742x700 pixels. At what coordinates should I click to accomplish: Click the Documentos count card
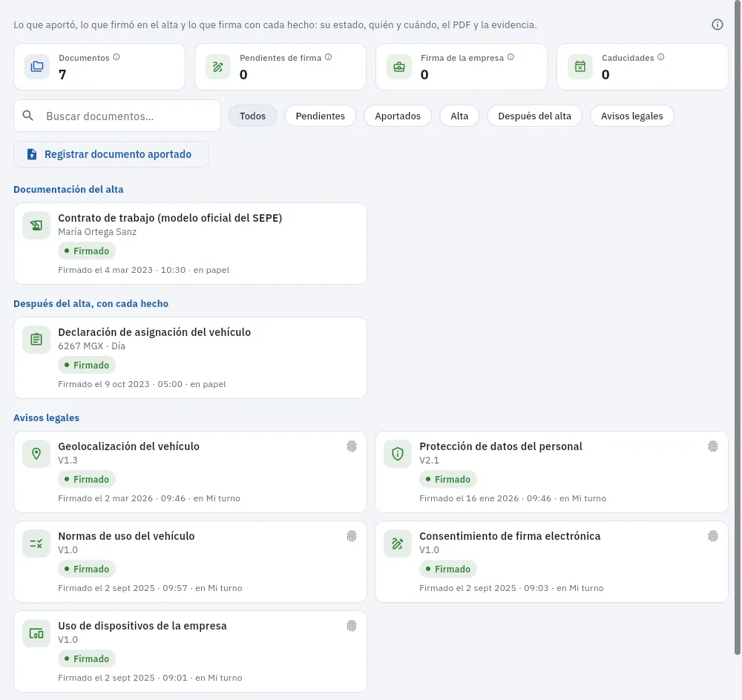(x=99, y=67)
